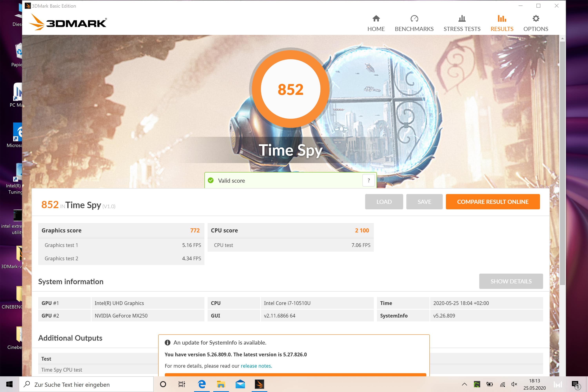
Task: Open the OPTIONS tab
Action: pyautogui.click(x=535, y=23)
